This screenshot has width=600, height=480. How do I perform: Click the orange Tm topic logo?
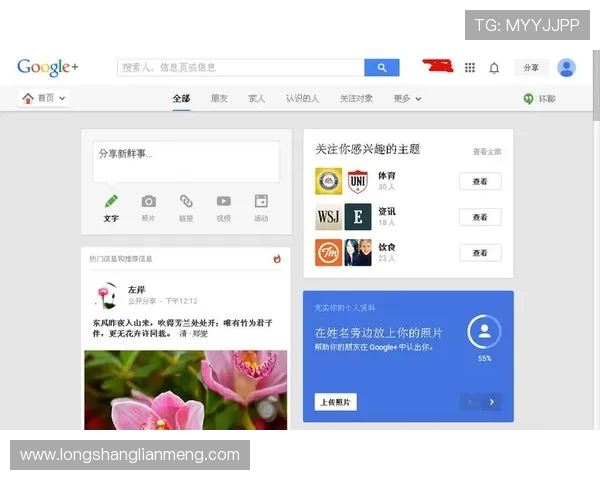coord(328,253)
